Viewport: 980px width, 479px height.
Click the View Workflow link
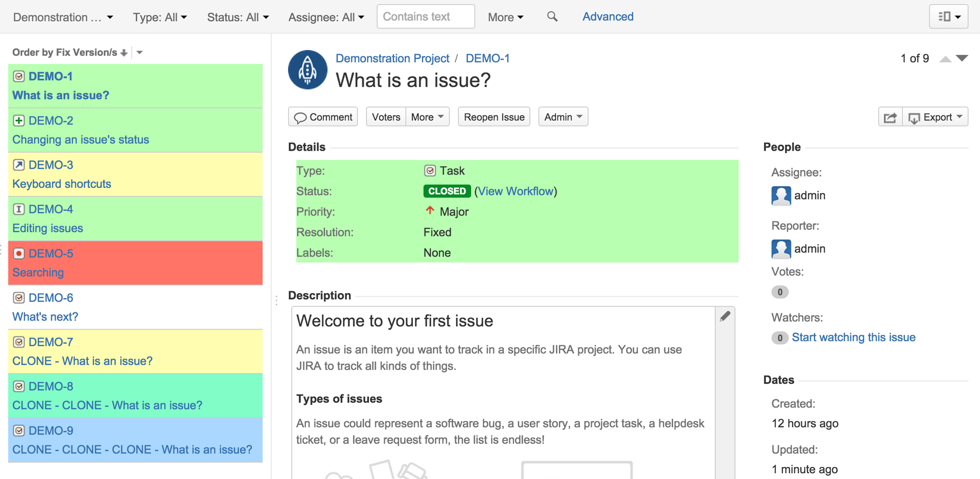[516, 191]
